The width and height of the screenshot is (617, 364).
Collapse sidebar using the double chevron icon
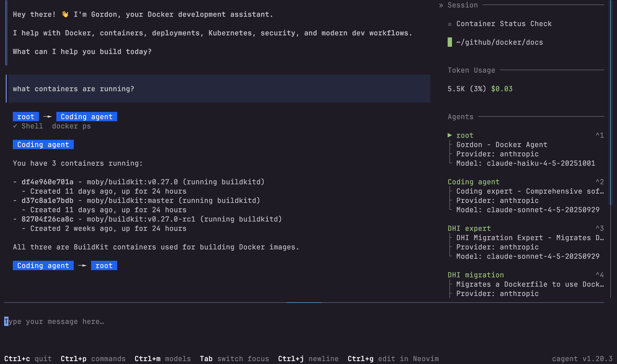441,5
